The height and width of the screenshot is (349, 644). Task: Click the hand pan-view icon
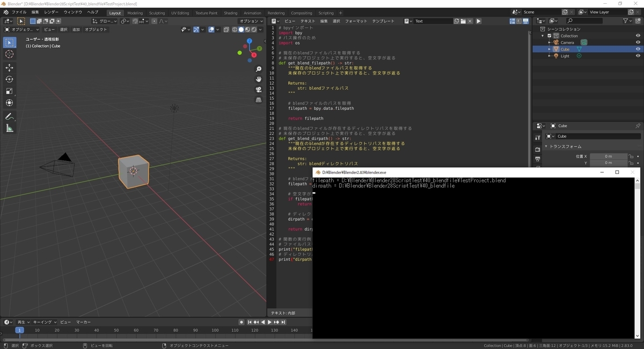point(259,79)
